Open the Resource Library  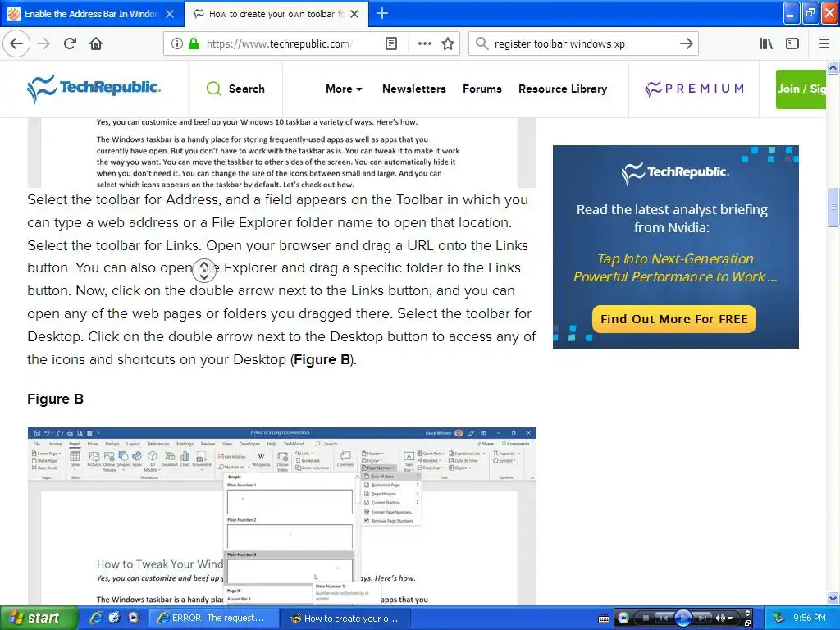(563, 89)
